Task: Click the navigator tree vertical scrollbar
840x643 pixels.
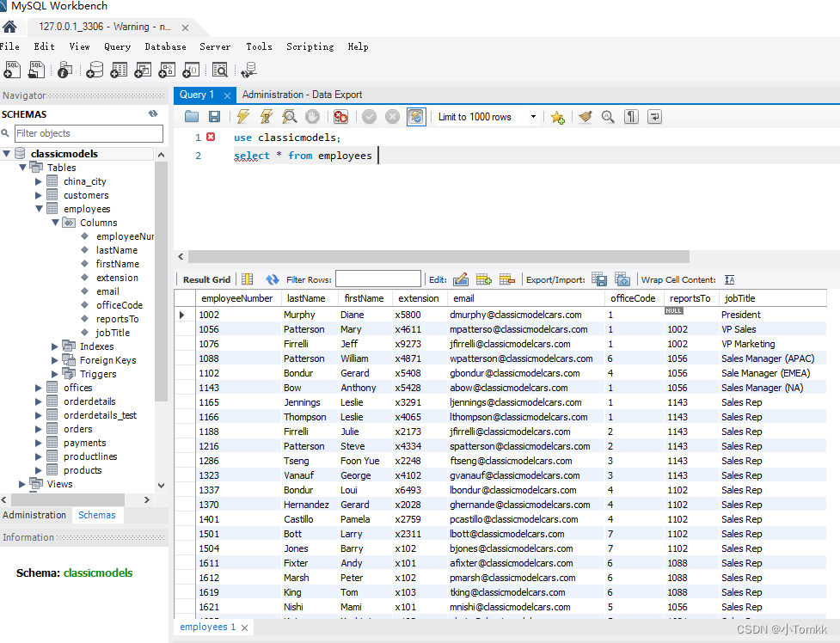Action: click(x=161, y=281)
